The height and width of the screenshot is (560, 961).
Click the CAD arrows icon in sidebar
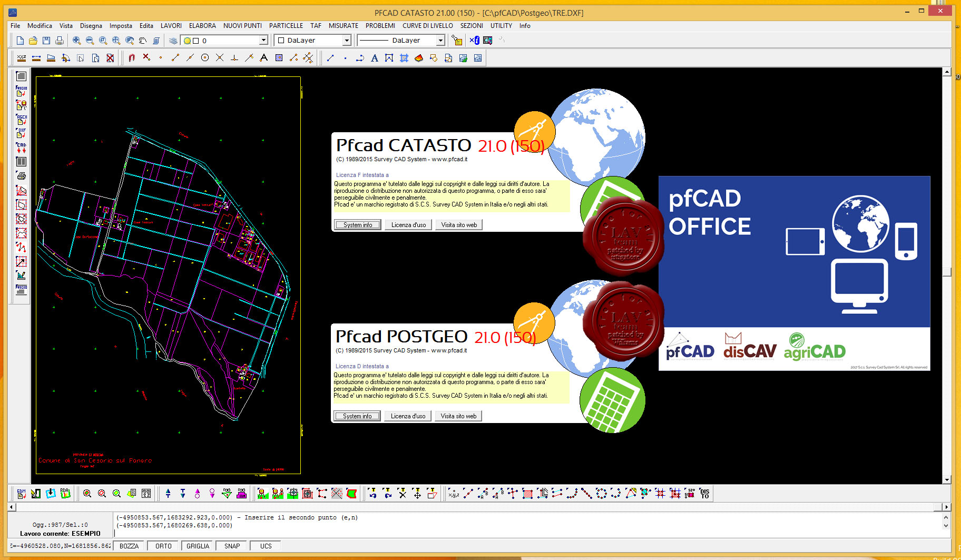21,148
